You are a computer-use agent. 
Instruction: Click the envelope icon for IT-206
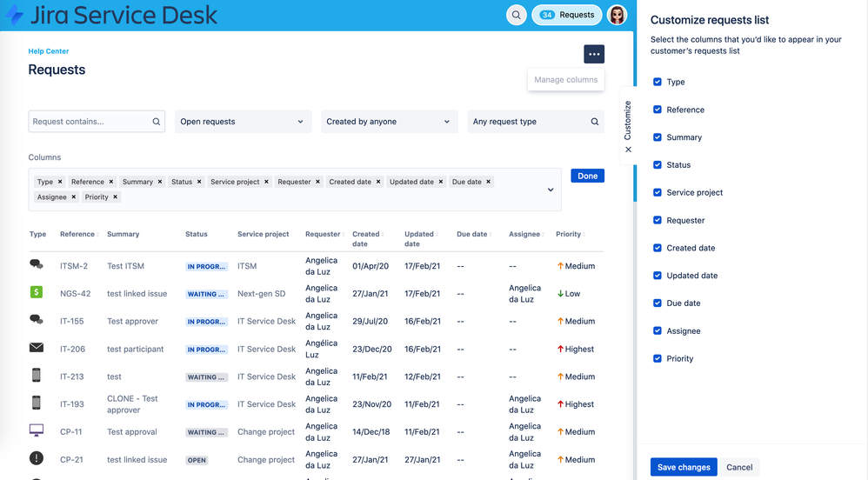36,348
